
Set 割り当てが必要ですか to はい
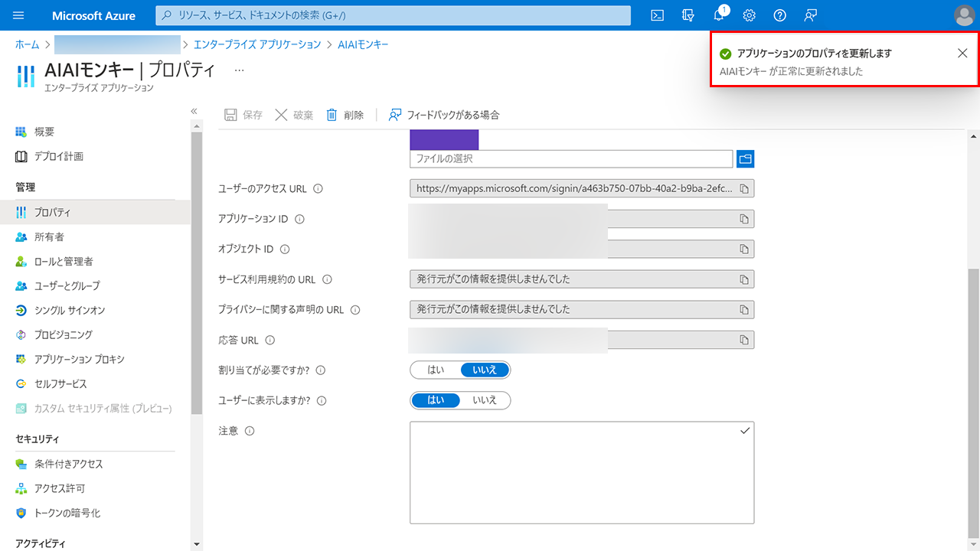(436, 370)
